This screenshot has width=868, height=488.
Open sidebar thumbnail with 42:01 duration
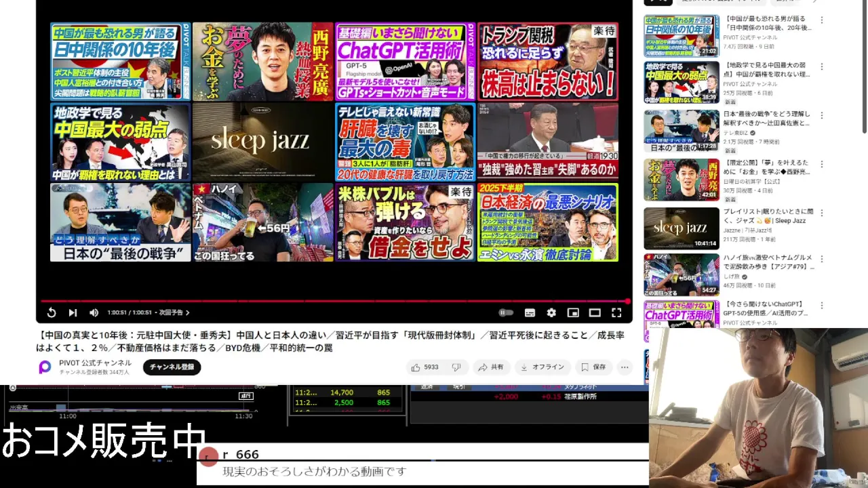[682, 180]
